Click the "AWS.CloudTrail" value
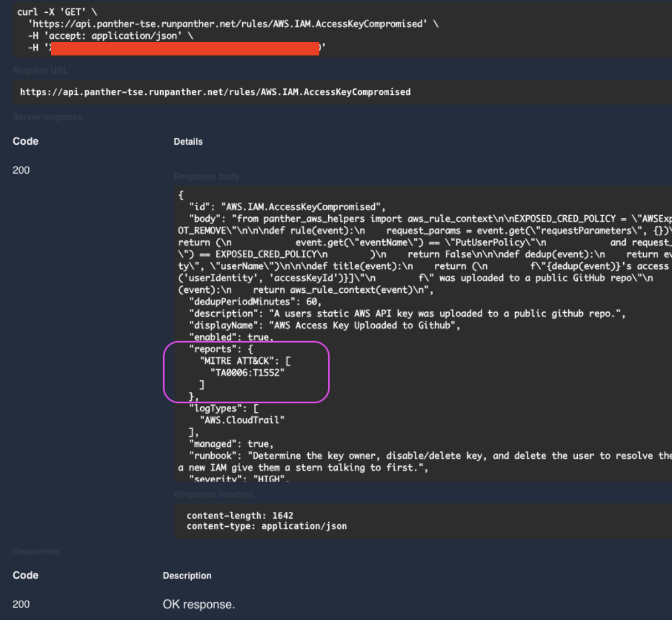The width and height of the screenshot is (672, 620). coord(242,420)
